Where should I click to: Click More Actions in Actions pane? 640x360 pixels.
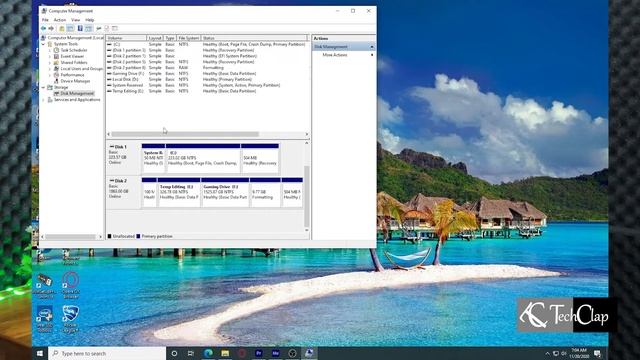tap(335, 55)
